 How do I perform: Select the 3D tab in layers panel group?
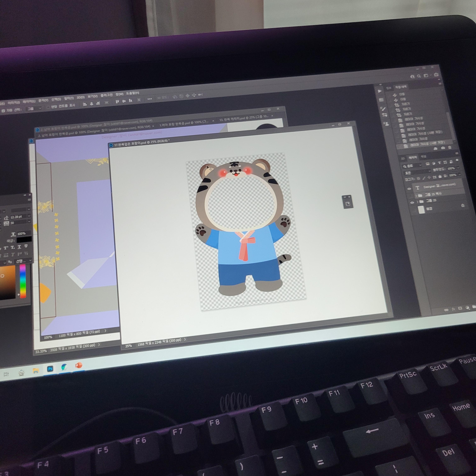pos(403,159)
